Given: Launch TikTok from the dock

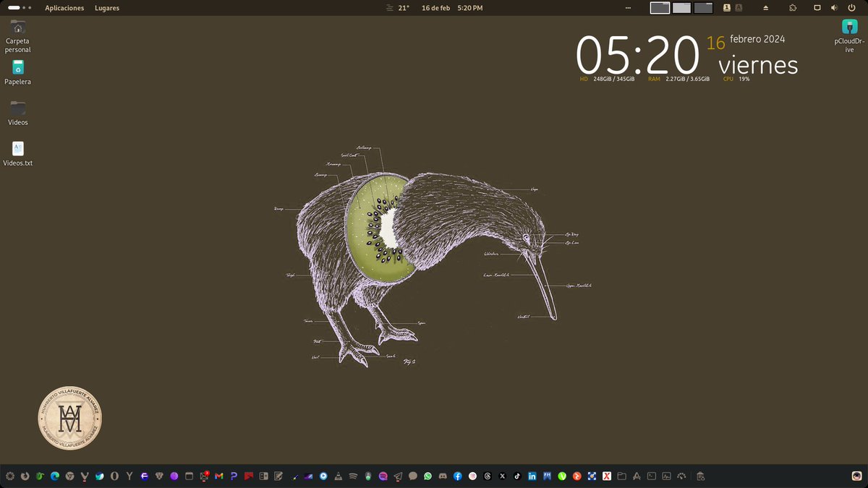Looking at the screenshot, I should click(517, 476).
